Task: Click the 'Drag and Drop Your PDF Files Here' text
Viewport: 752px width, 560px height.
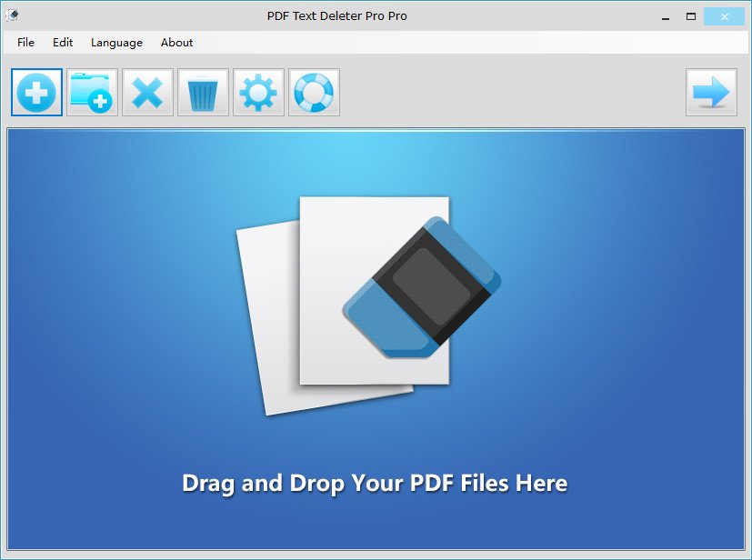Action: (375, 483)
